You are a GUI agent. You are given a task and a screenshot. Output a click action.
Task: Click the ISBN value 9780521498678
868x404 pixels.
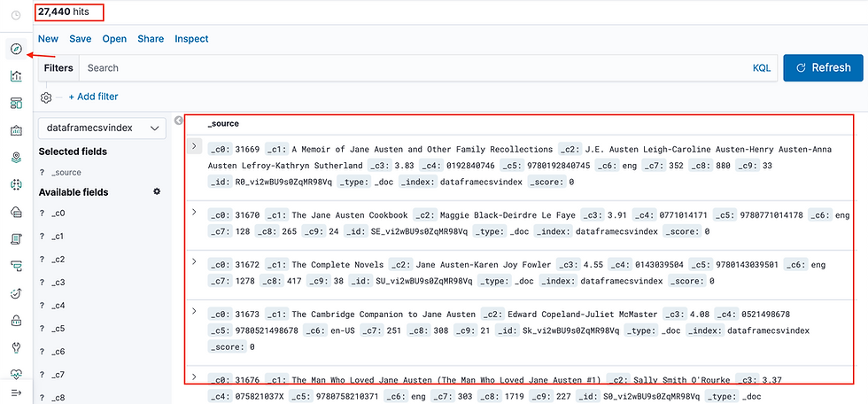267,331
